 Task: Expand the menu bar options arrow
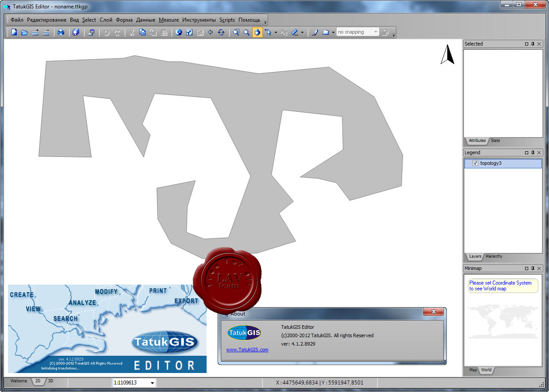[265, 22]
